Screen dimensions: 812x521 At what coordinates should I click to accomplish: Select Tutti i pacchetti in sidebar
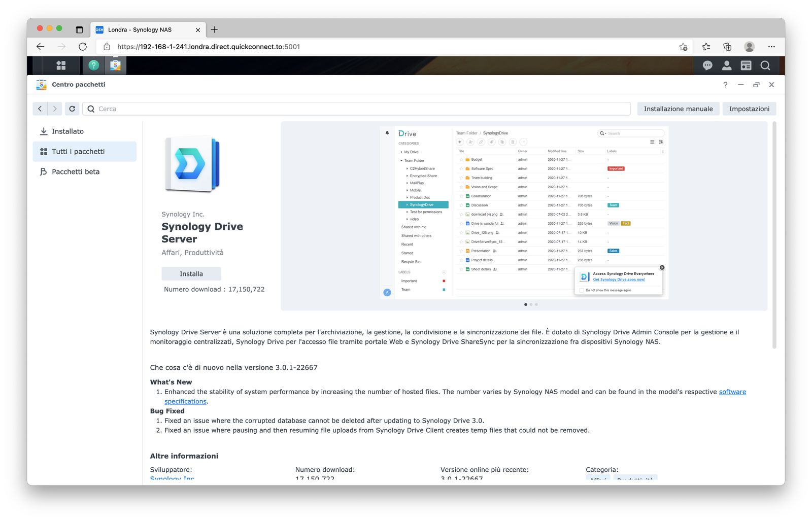pyautogui.click(x=85, y=152)
